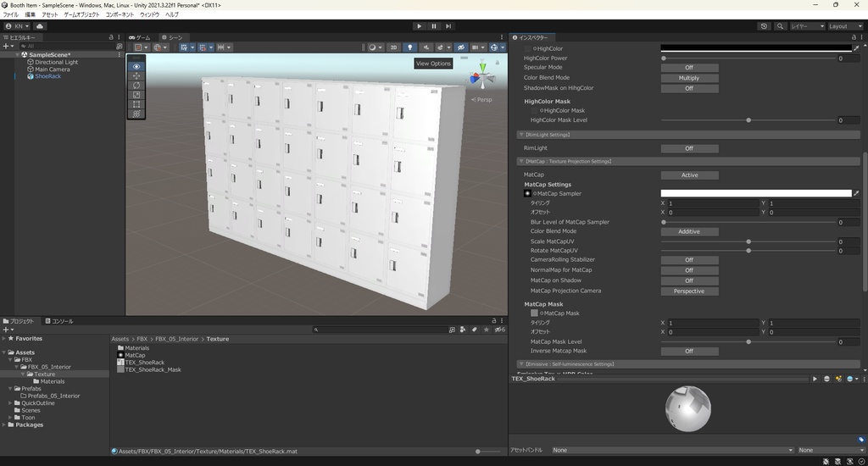Switch to the ゲーム tab

(140, 37)
